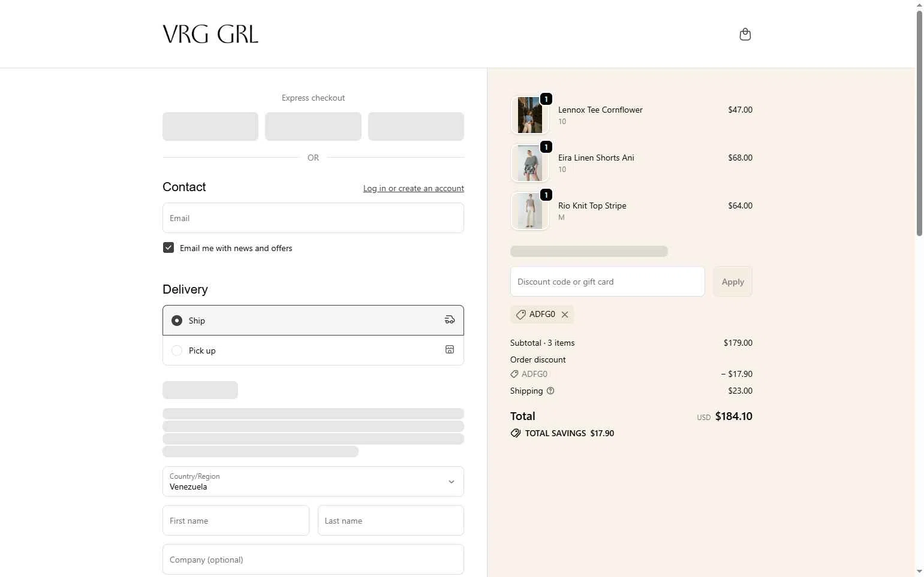Click the Company (optional) field
Screen dimensions: 924x577
313,560
